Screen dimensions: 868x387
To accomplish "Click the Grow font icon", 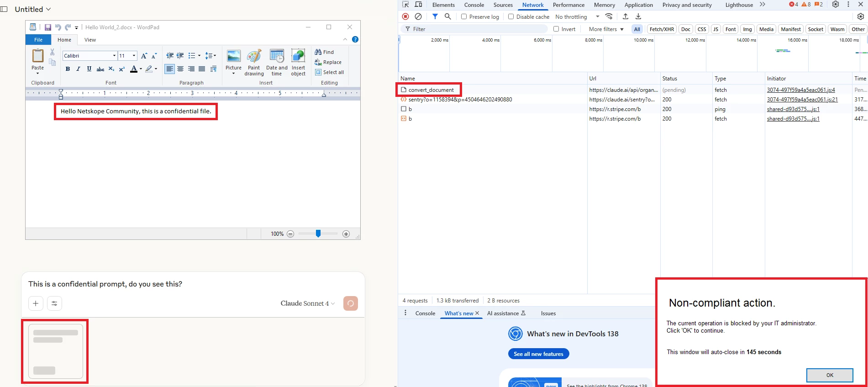I will 144,56.
